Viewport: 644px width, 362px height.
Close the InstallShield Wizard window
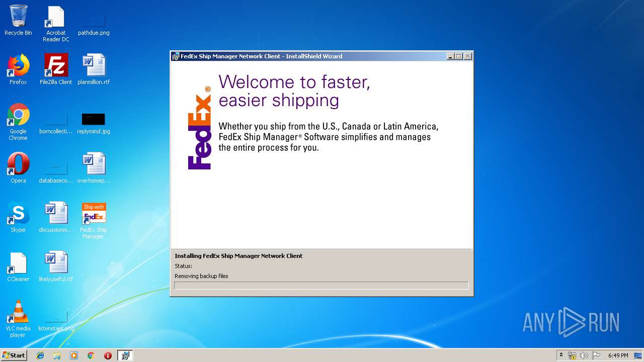click(x=468, y=56)
